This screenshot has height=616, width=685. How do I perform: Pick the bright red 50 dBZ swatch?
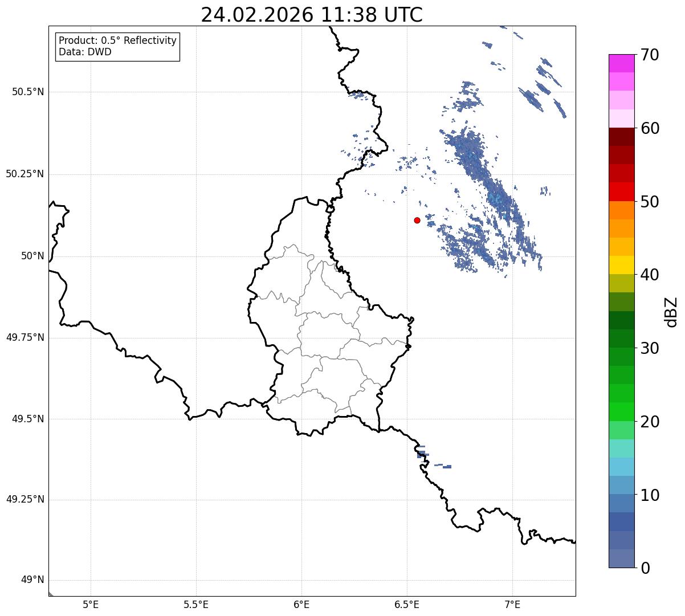point(622,192)
